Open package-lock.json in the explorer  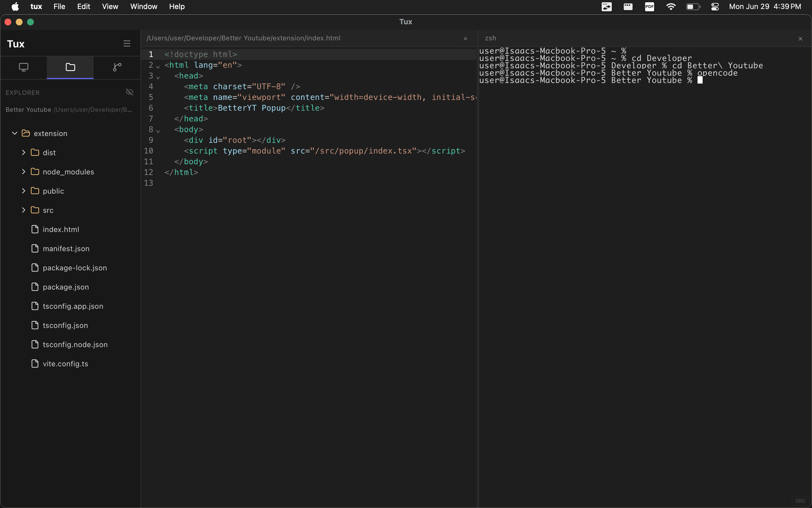pos(75,268)
